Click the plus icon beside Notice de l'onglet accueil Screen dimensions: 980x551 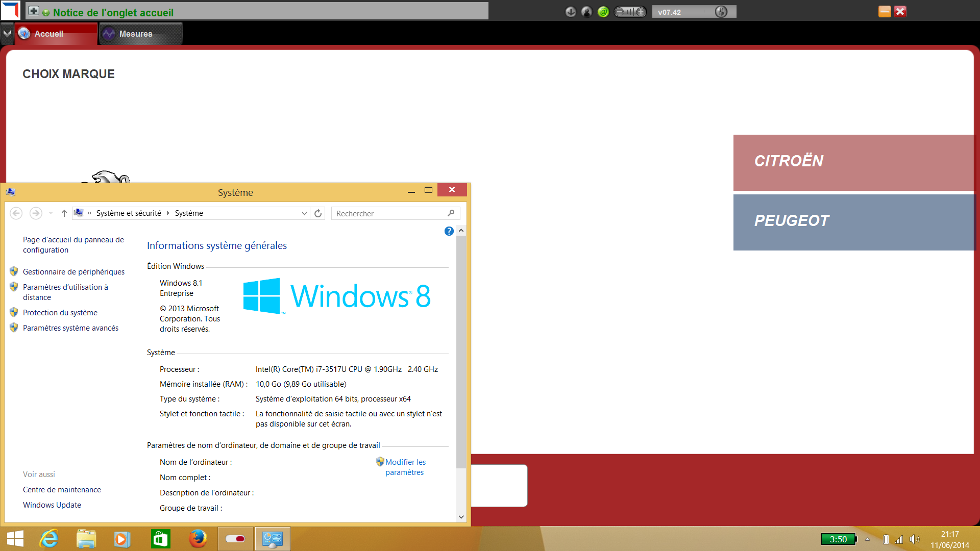(x=34, y=11)
